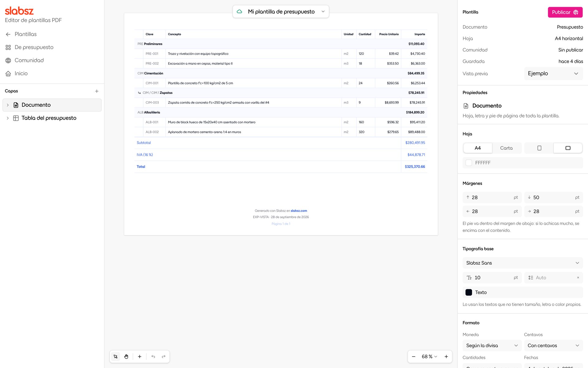The image size is (588, 368).
Task: Click the 'Página 1 de 1' footer text
Action: click(x=281, y=224)
